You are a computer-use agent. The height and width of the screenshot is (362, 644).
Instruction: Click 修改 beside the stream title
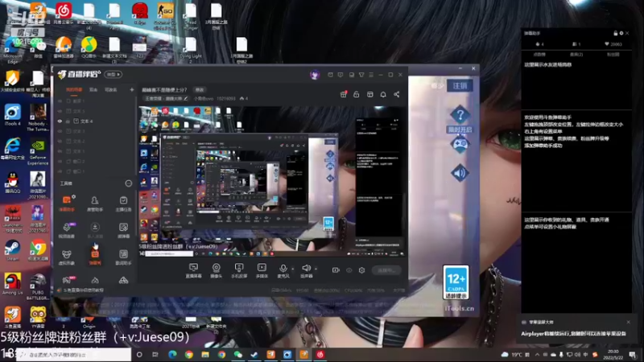tap(200, 89)
